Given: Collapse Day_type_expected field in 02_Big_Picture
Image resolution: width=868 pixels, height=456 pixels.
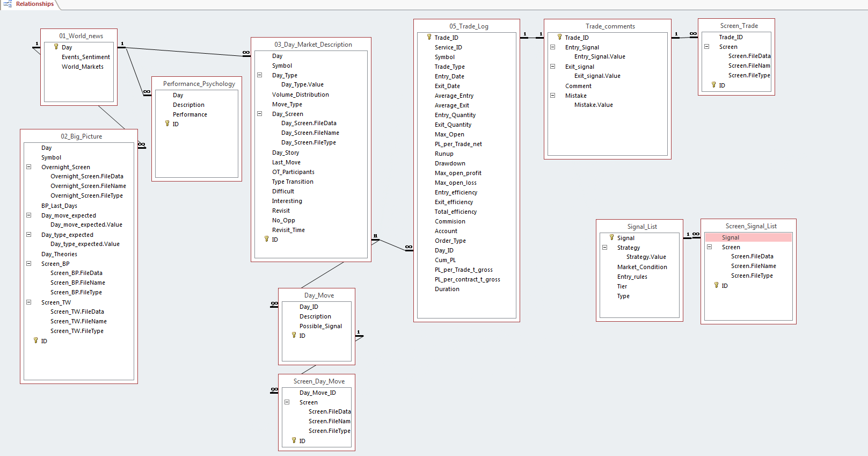Looking at the screenshot, I should click(29, 235).
